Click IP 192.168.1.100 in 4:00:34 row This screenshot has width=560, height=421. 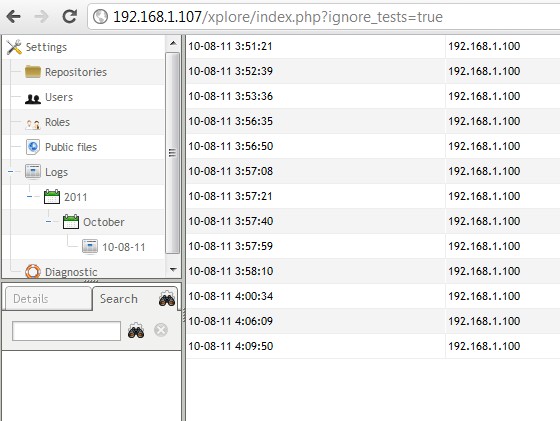tap(484, 296)
